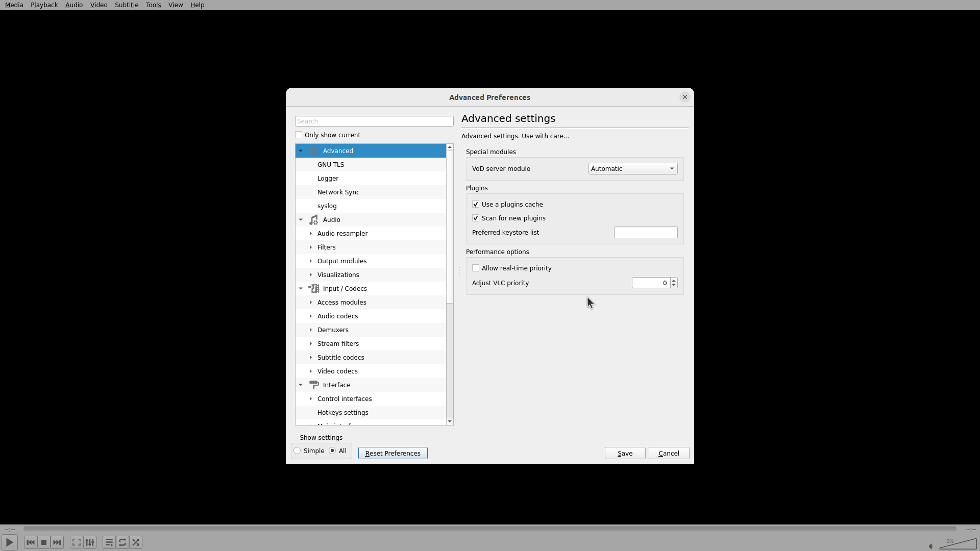Open extended settings equalizer icon
The height and width of the screenshot is (551, 980).
coord(90,542)
